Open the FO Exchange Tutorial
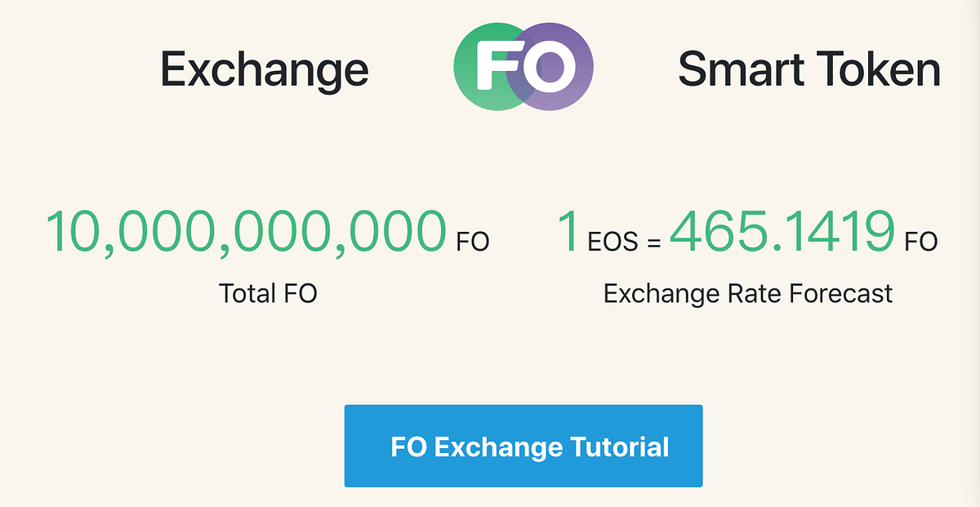980x507 pixels. (x=523, y=446)
